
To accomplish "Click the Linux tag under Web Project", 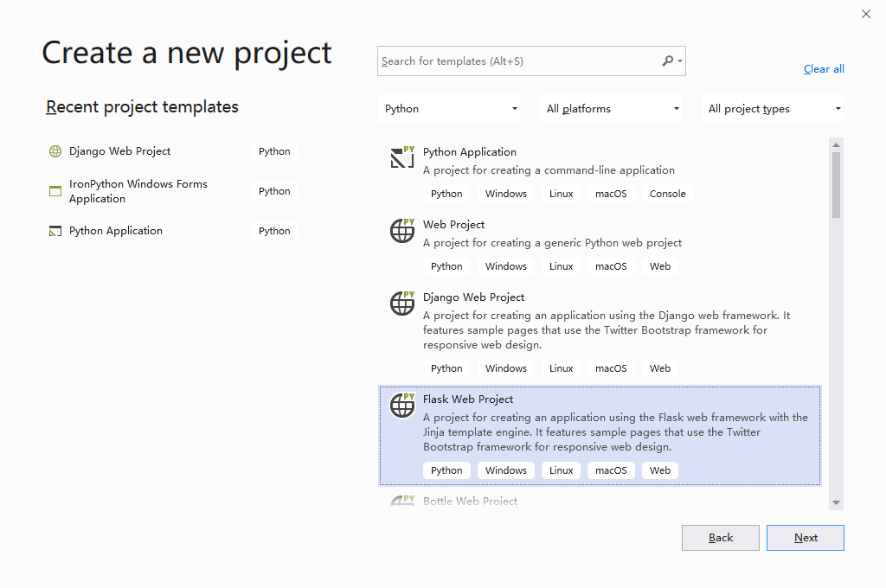I will point(561,266).
